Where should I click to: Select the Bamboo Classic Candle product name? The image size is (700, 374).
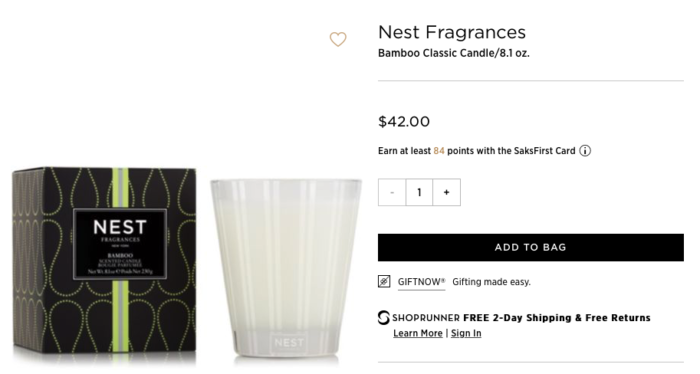tap(454, 53)
